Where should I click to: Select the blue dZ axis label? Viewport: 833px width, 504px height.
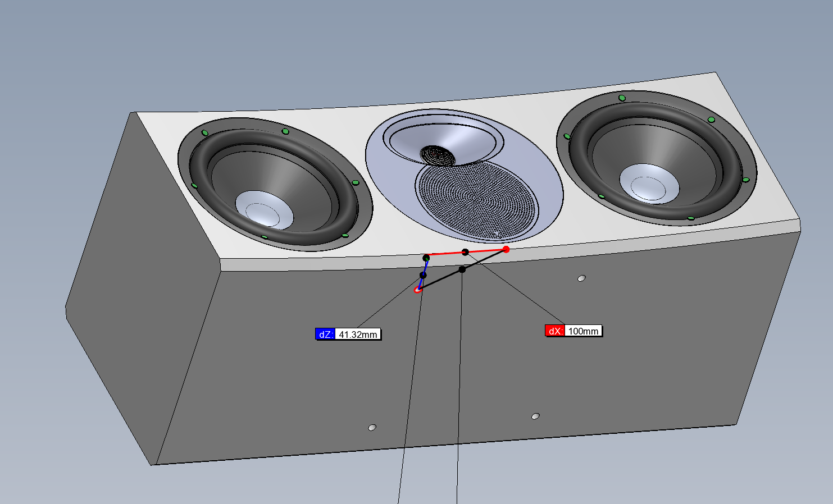325,335
